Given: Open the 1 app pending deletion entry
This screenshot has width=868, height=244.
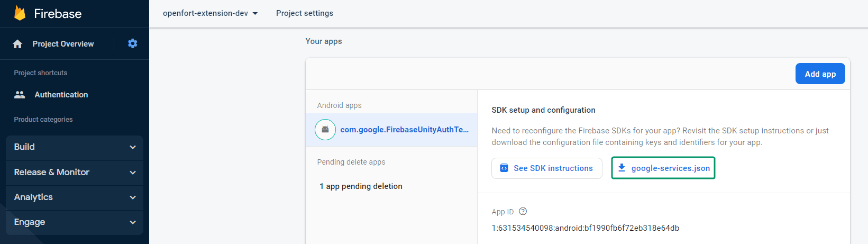Looking at the screenshot, I should click(361, 186).
